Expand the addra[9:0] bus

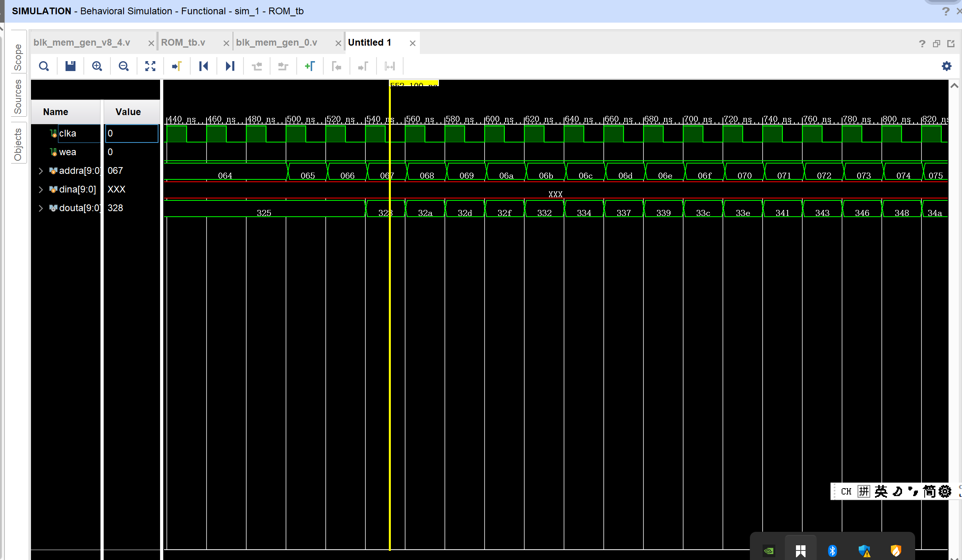point(41,171)
